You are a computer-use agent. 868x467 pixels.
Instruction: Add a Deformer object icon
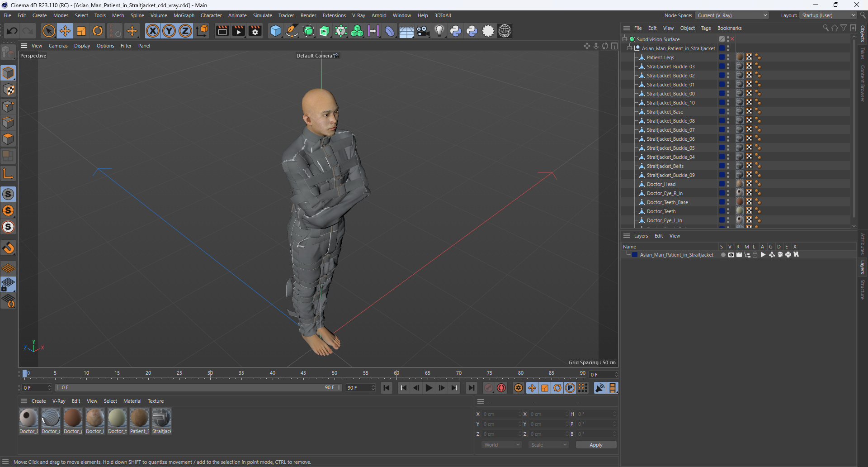pos(390,31)
